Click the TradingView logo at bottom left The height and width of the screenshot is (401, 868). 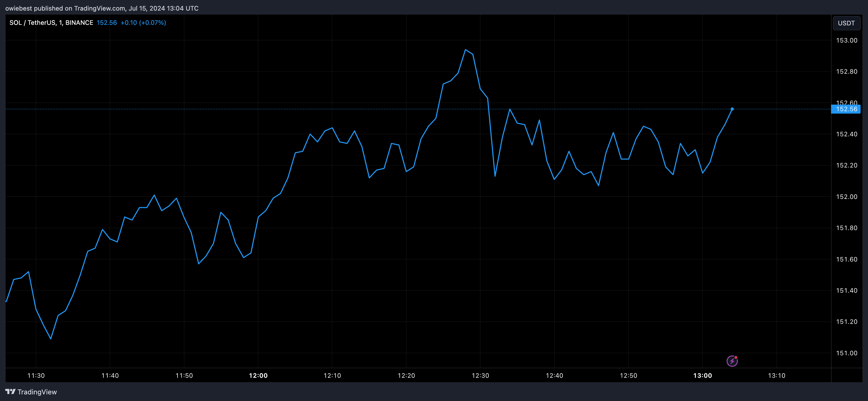(x=31, y=392)
